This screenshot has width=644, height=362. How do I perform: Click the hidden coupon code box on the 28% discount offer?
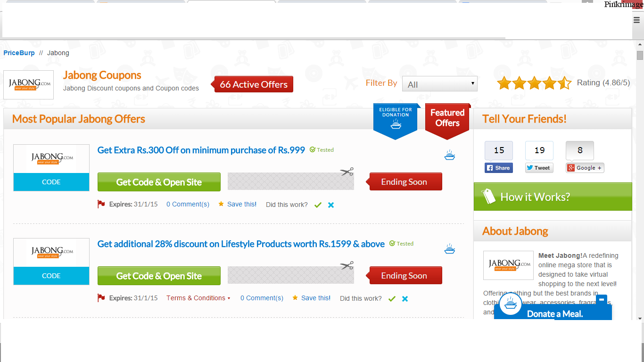click(291, 275)
